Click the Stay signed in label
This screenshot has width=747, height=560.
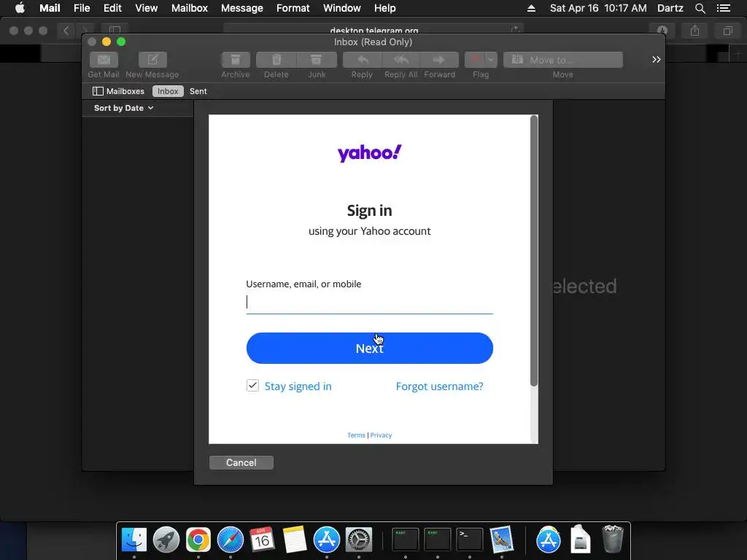[298, 386]
